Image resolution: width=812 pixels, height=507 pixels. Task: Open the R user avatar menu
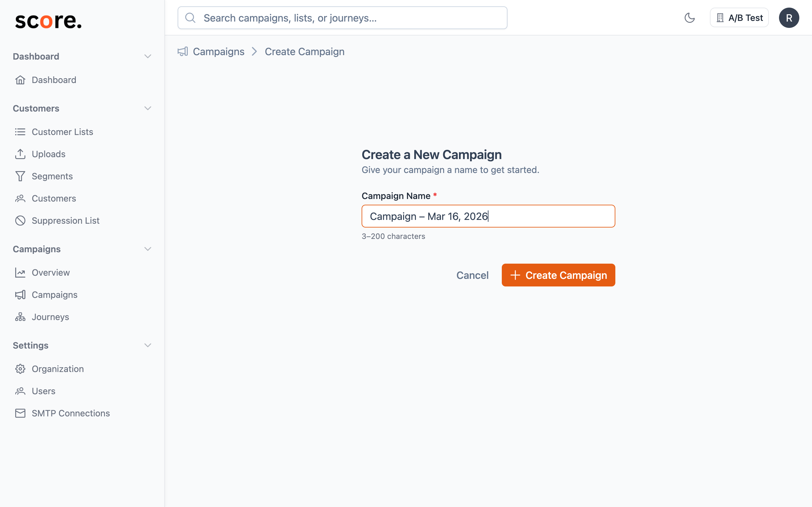pyautogui.click(x=789, y=17)
